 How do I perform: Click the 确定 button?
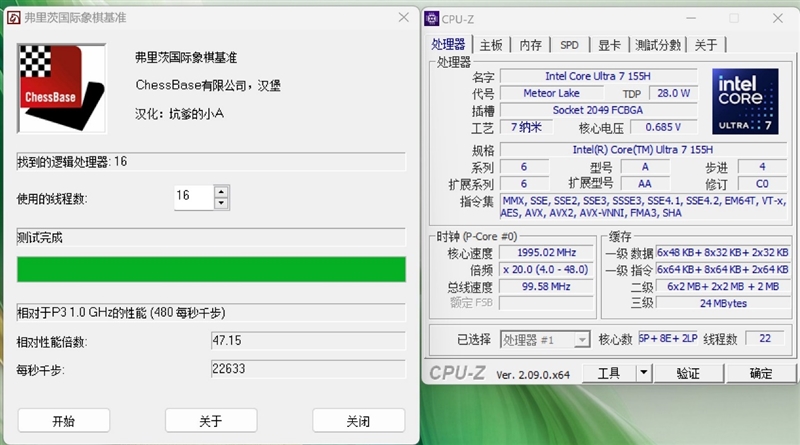coord(761,374)
